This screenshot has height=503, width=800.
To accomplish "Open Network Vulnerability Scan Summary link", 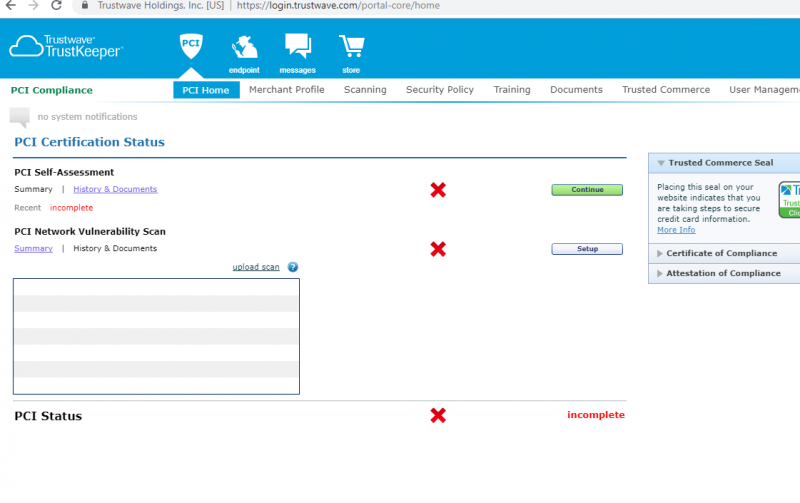I will click(x=33, y=248).
